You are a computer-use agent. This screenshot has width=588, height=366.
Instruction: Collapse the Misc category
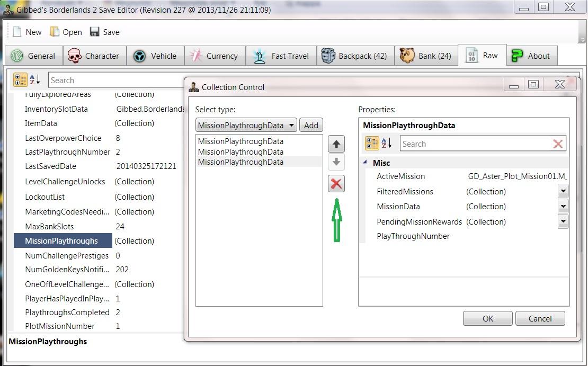(x=365, y=163)
